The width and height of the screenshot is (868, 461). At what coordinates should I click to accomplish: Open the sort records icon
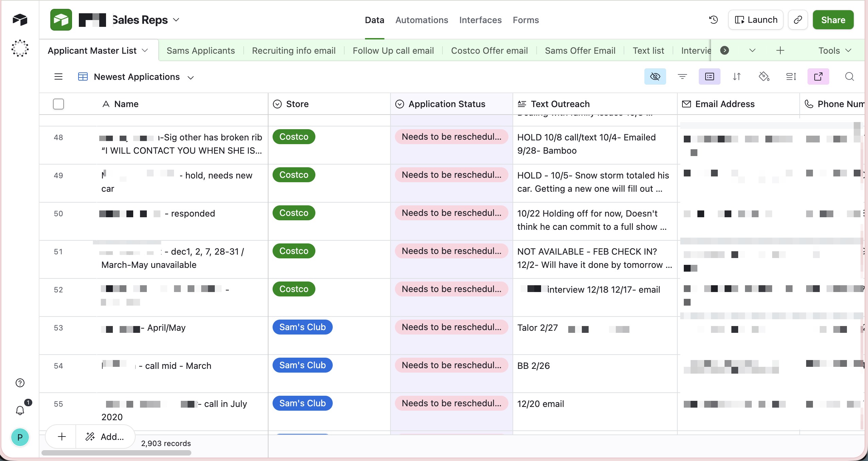(737, 76)
